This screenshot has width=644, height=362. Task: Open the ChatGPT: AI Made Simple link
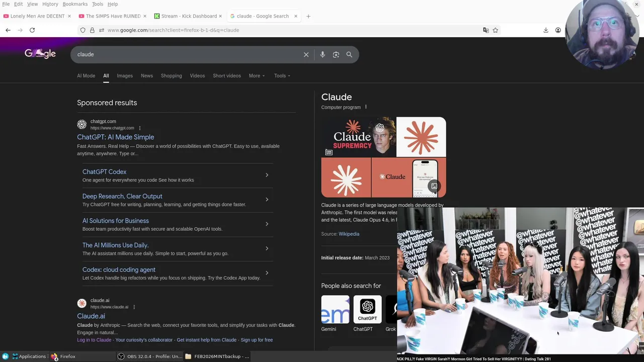click(x=116, y=137)
